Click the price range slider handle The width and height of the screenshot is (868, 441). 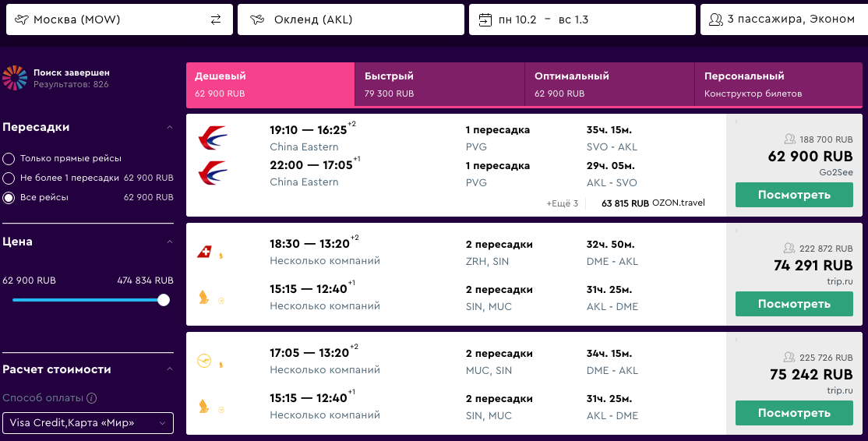[164, 300]
